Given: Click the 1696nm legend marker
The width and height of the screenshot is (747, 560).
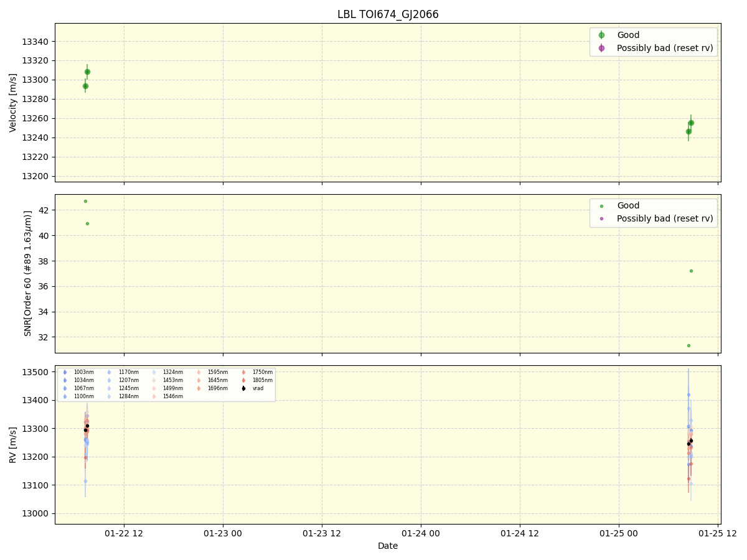Looking at the screenshot, I should click(x=199, y=388).
